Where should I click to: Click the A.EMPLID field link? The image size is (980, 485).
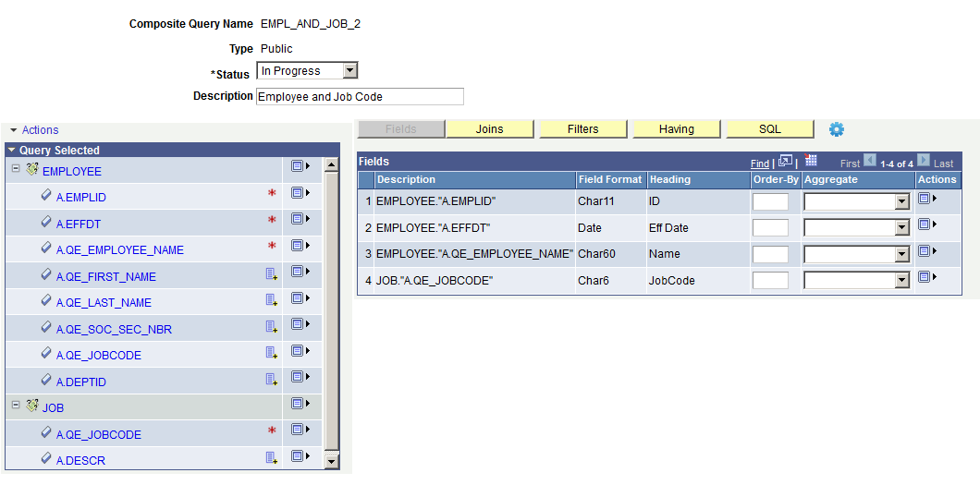[81, 198]
